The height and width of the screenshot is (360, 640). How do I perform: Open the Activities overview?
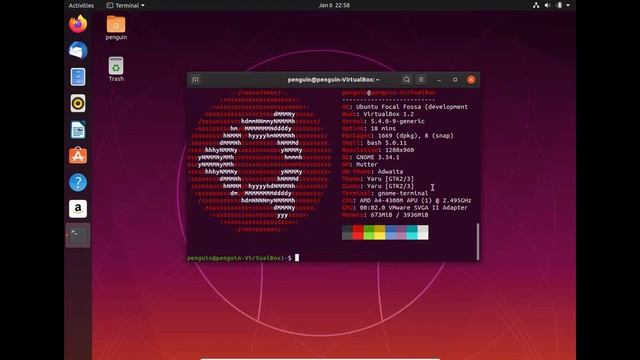pyautogui.click(x=81, y=5)
